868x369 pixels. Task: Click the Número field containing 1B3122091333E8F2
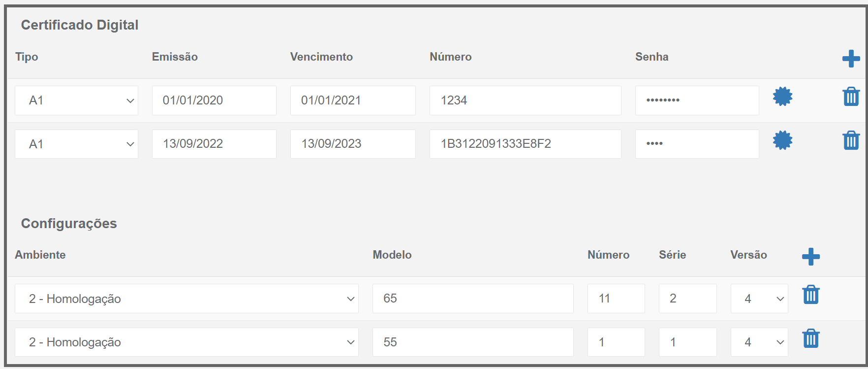[x=526, y=144]
